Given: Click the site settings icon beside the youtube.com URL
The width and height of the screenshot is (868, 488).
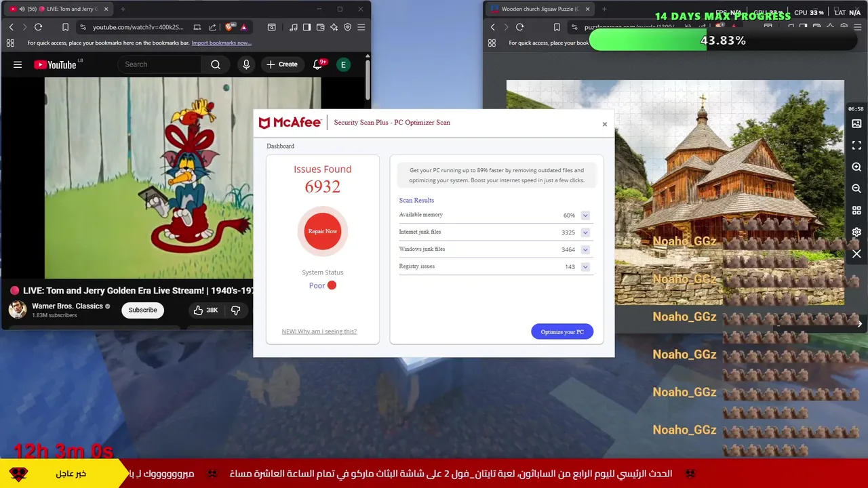Looking at the screenshot, I should pyautogui.click(x=83, y=27).
